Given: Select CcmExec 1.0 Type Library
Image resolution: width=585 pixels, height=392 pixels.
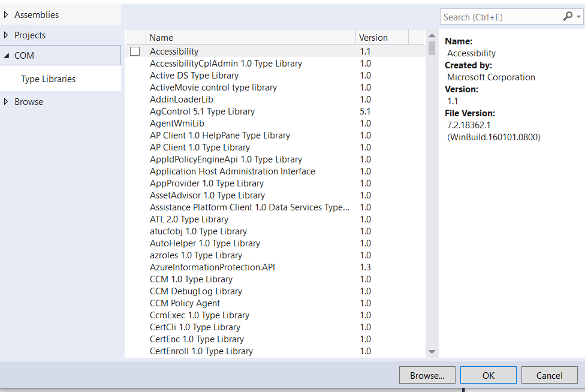Looking at the screenshot, I should pos(275,315).
